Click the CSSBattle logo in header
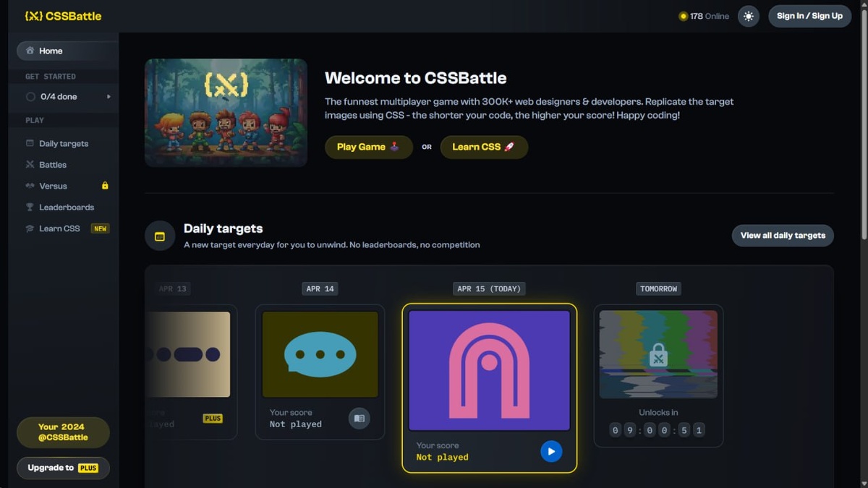This screenshot has width=868, height=488. click(63, 16)
